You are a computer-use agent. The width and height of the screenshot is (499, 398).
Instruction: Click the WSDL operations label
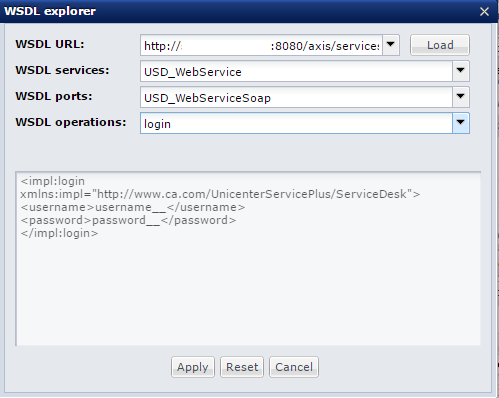[x=71, y=122]
